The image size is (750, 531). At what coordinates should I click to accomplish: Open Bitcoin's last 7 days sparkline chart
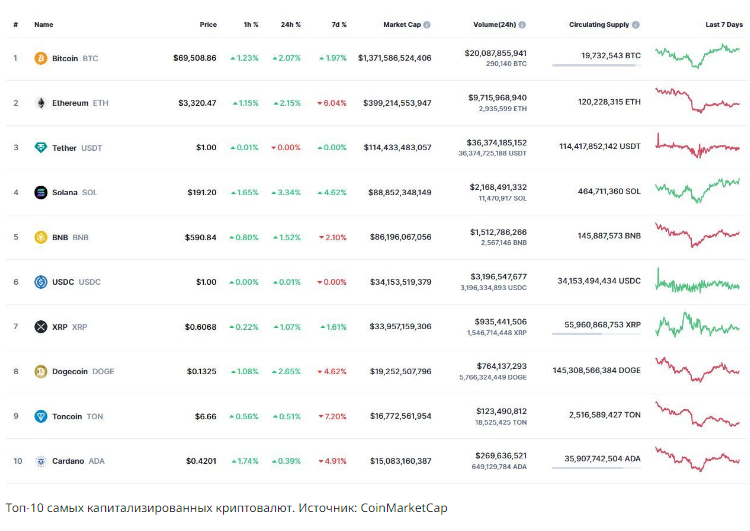click(x=697, y=56)
